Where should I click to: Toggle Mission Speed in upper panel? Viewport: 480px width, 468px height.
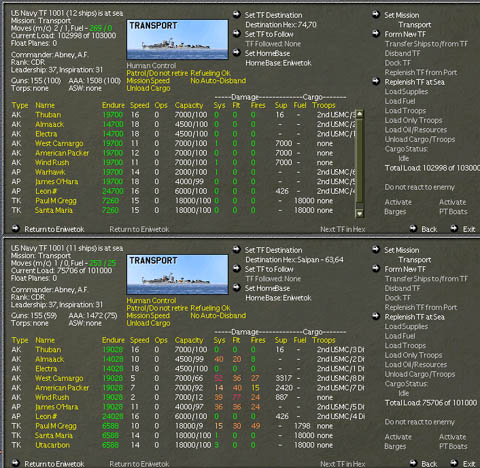pyautogui.click(x=148, y=81)
